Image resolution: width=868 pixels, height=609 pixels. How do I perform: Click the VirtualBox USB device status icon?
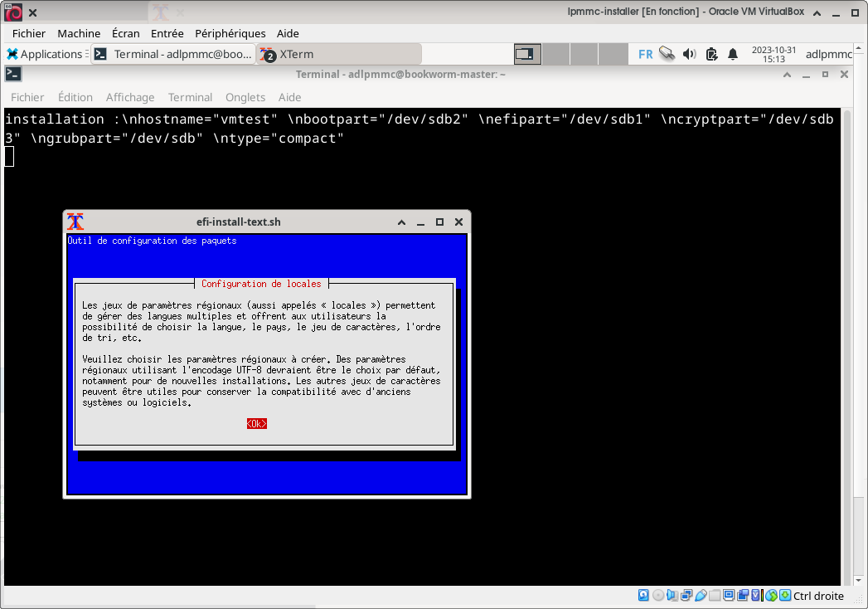pyautogui.click(x=701, y=596)
